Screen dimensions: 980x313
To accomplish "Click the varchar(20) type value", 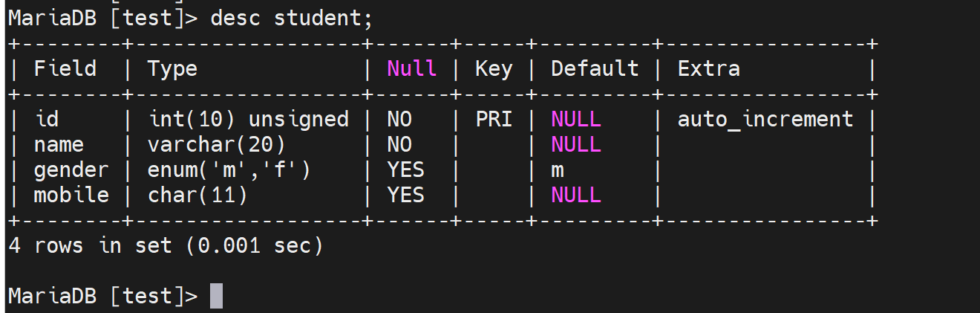I will pyautogui.click(x=217, y=144).
